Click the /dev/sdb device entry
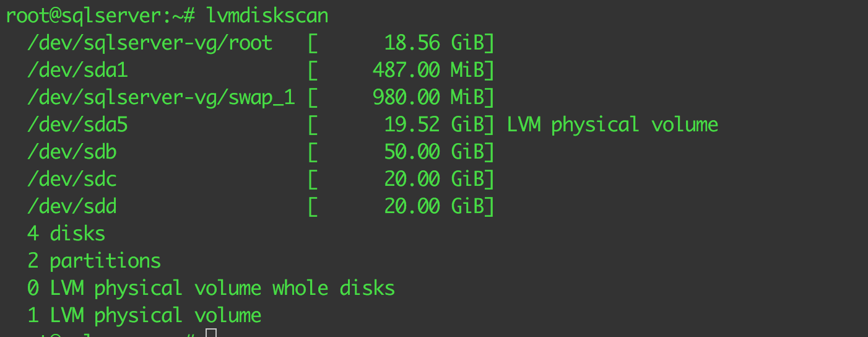This screenshot has width=868, height=337. tap(72, 152)
